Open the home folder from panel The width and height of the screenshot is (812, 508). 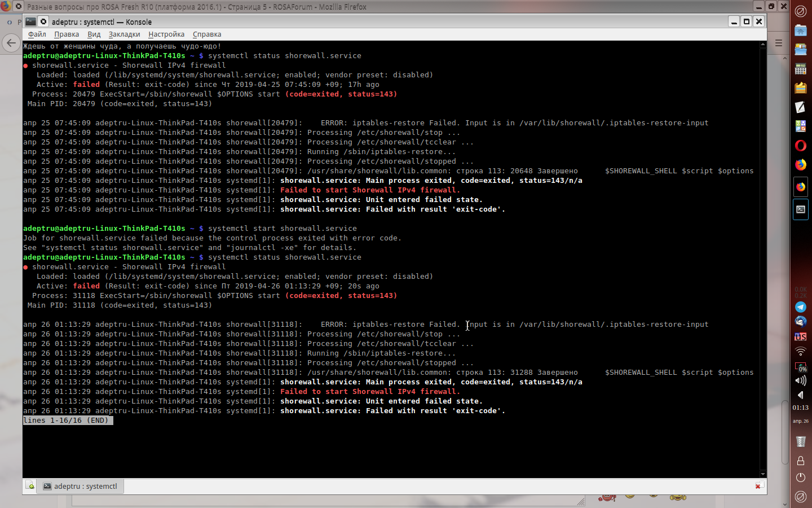click(801, 30)
